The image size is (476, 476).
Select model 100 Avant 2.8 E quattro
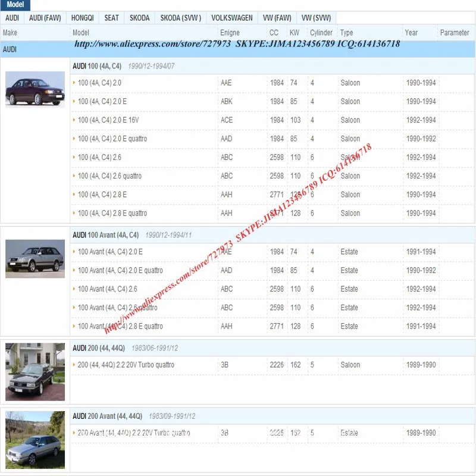tap(120, 326)
